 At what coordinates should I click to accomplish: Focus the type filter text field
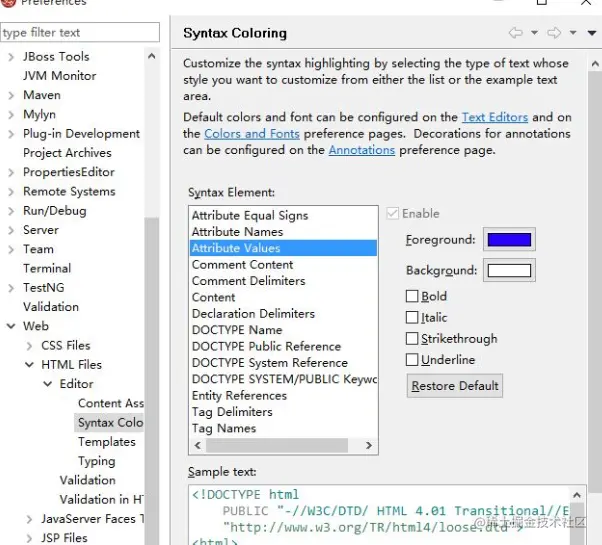pos(80,32)
